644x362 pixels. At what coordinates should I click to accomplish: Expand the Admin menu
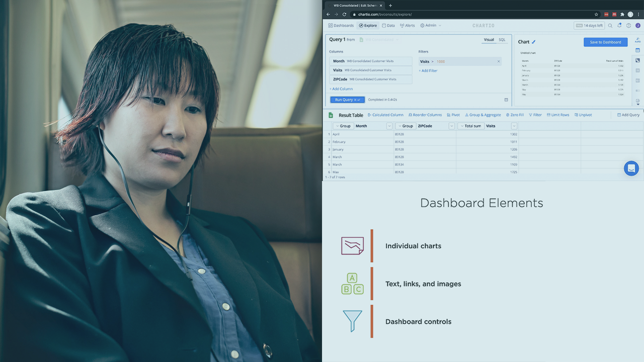tap(431, 26)
